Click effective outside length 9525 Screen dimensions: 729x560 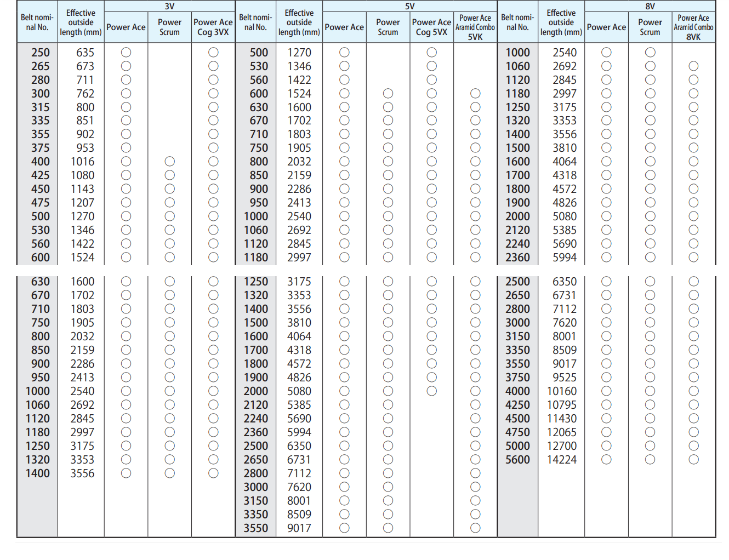[x=565, y=378]
